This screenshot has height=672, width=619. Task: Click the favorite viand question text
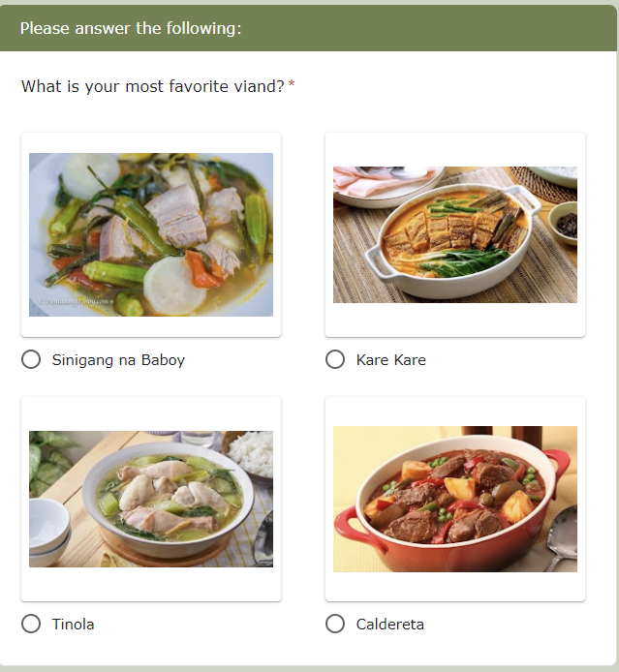(x=153, y=86)
